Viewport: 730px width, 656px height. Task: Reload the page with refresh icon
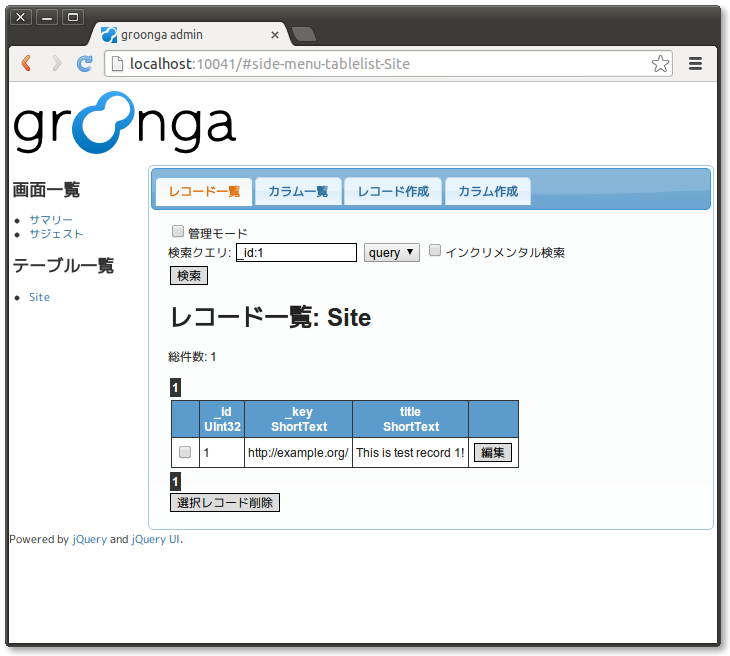click(x=85, y=64)
